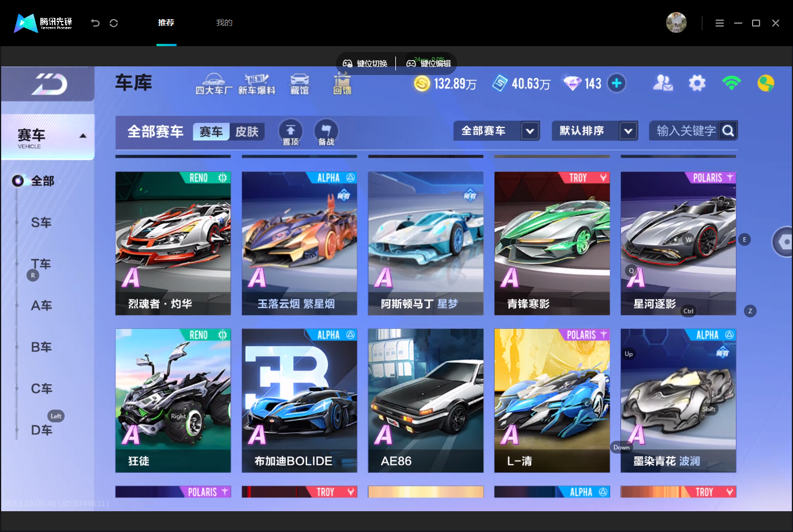Click the 输入关键字 search field

[686, 131]
